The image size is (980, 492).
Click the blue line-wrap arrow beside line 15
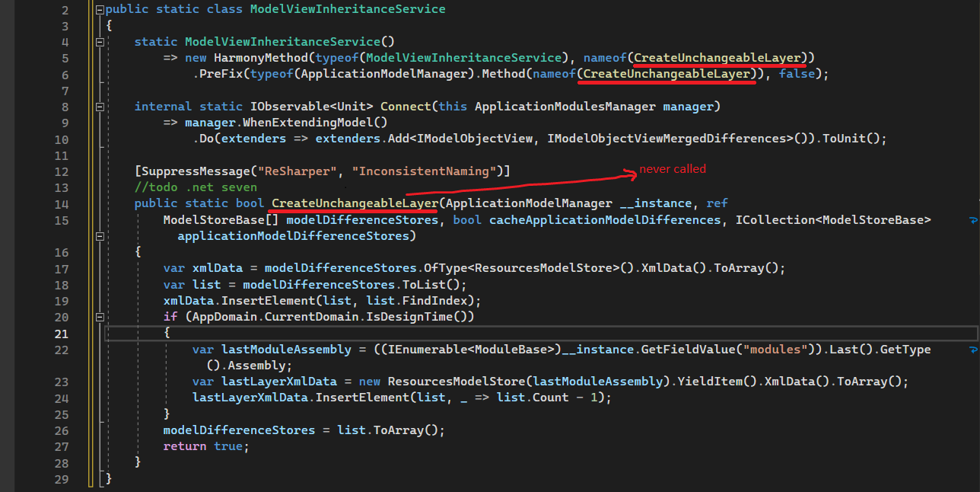click(x=974, y=220)
